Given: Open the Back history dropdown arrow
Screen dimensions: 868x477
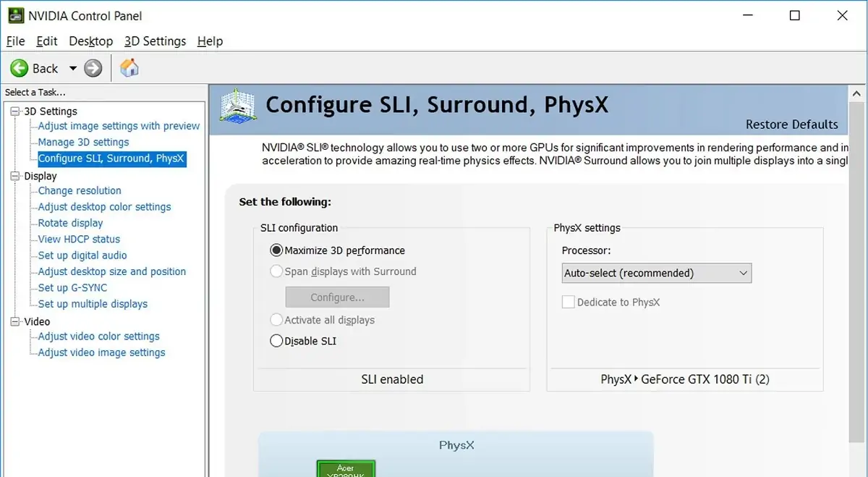Looking at the screenshot, I should click(x=72, y=69).
